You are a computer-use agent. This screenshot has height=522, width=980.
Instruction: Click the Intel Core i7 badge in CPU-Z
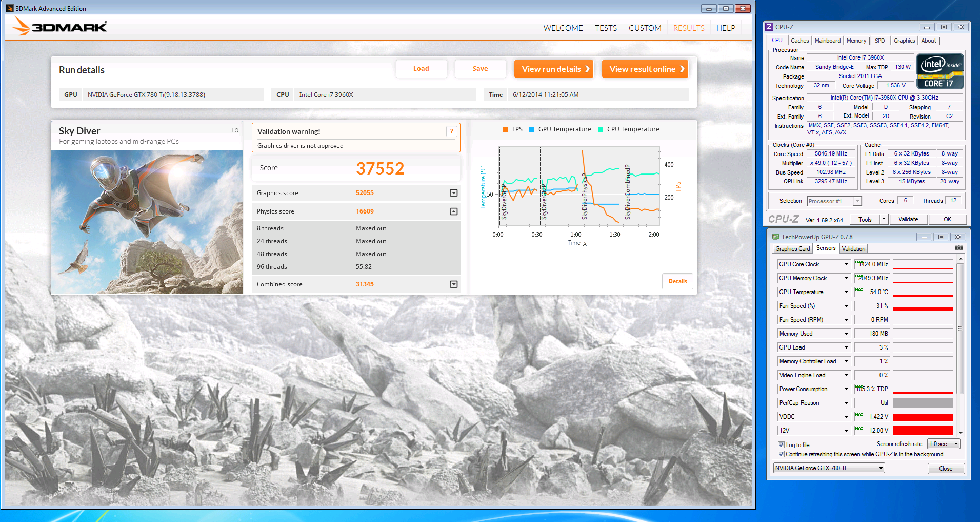point(940,71)
